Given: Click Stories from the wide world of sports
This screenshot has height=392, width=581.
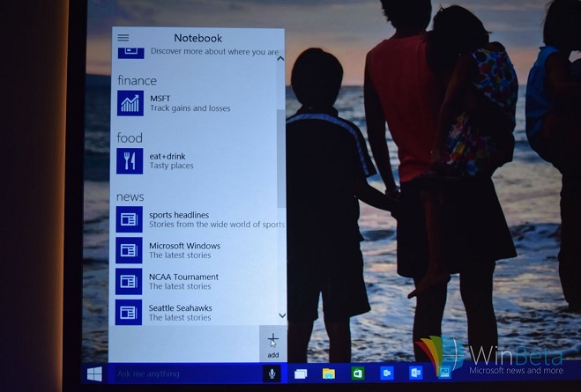Looking at the screenshot, I should (217, 225).
